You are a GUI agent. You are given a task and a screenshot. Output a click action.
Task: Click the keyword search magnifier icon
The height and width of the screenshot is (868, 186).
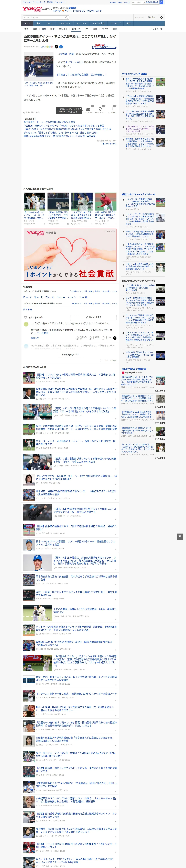click(66, 18)
